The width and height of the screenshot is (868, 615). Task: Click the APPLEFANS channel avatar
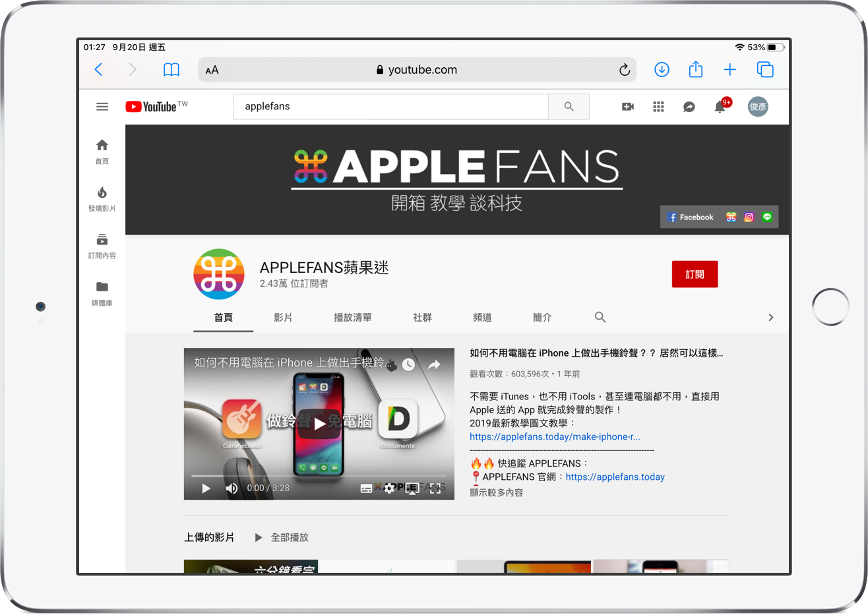(x=219, y=274)
